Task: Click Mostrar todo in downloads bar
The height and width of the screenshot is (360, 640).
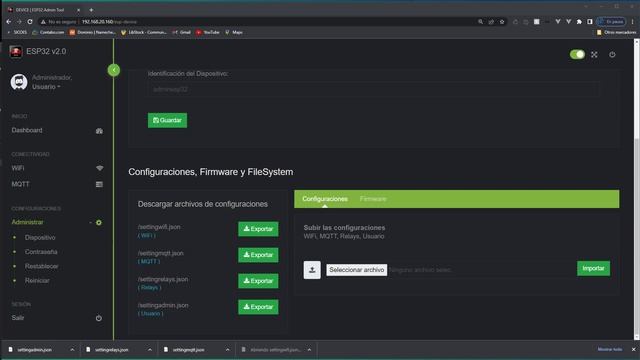Action: (x=610, y=349)
